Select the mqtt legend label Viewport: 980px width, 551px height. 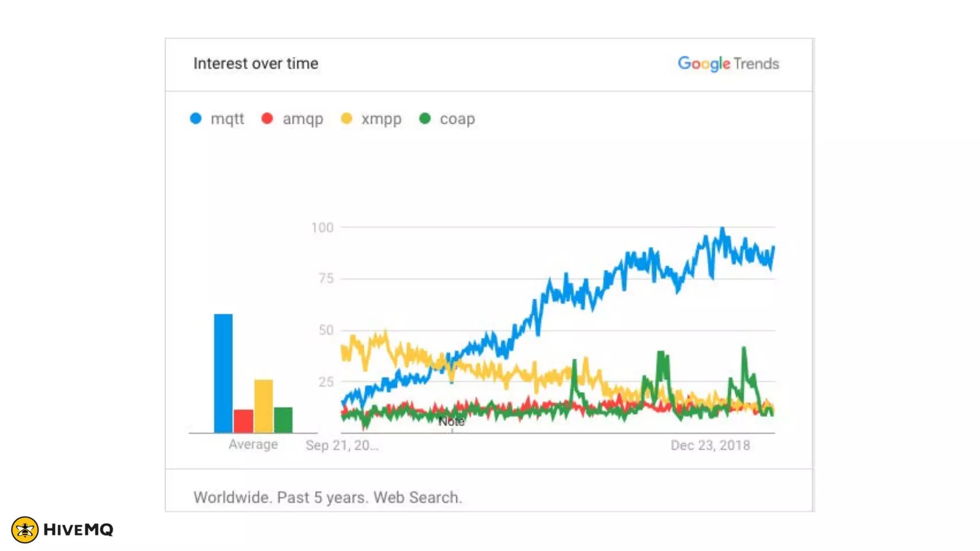click(x=227, y=119)
